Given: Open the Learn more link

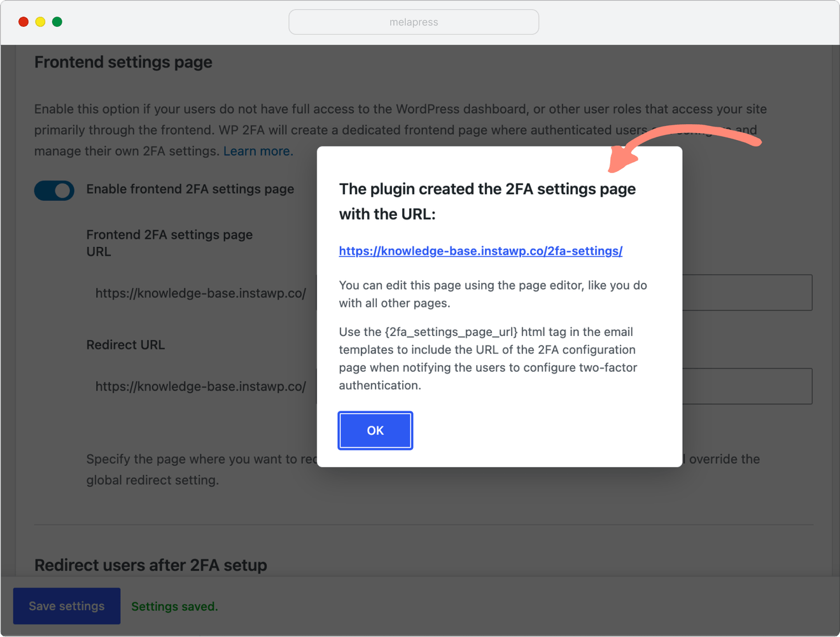Looking at the screenshot, I should (256, 151).
